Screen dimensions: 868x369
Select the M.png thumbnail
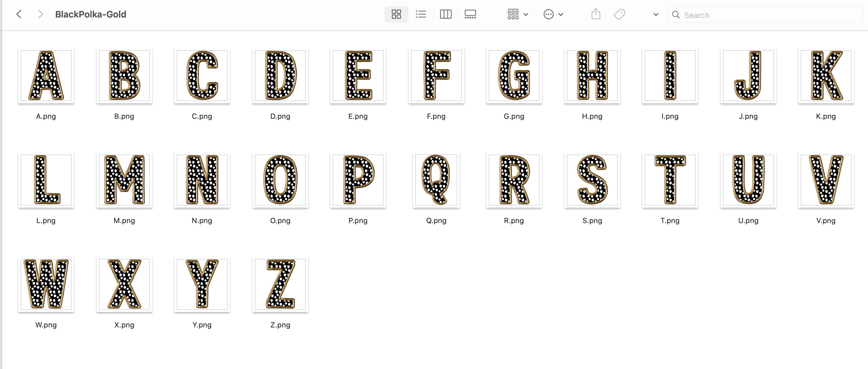tap(124, 180)
